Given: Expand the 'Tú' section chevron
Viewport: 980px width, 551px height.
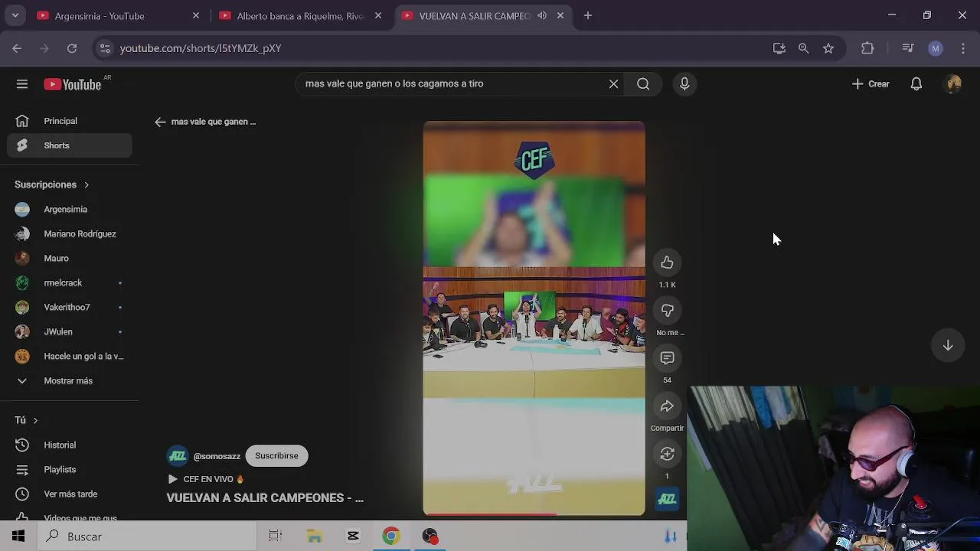Looking at the screenshot, I should pos(35,420).
